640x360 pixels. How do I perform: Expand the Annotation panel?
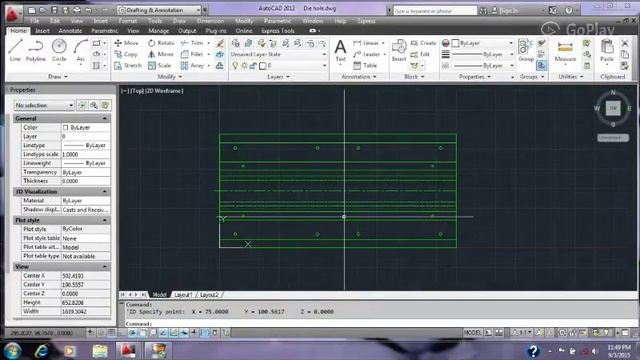358,76
